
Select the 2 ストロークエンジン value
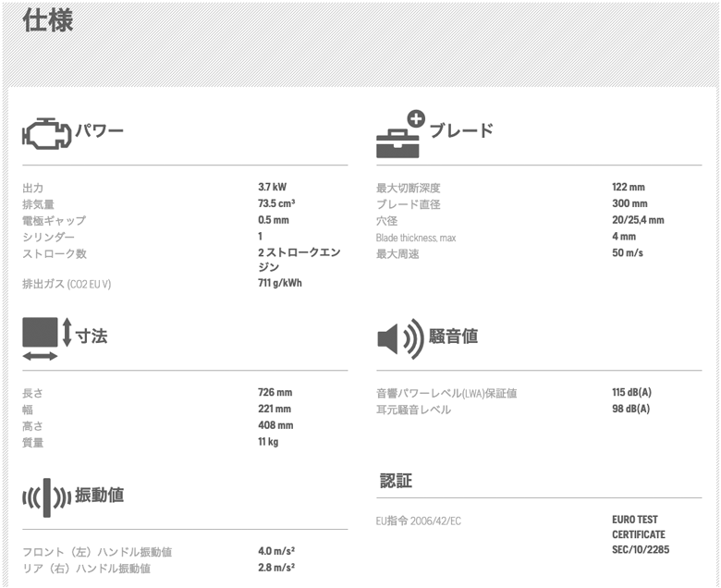[299, 260]
